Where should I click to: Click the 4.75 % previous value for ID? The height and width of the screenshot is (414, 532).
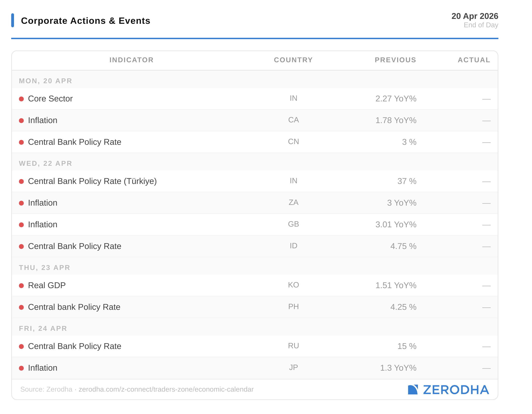[403, 246]
